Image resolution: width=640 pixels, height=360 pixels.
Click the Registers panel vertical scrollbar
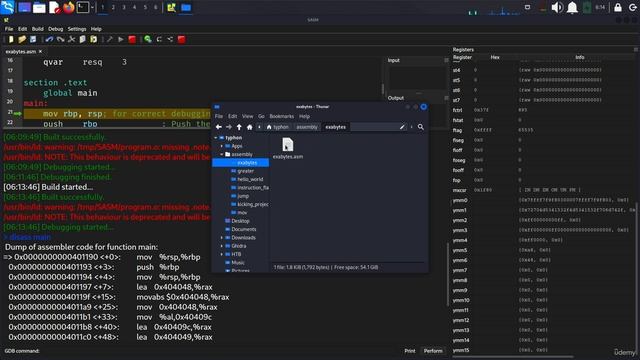tap(636, 278)
